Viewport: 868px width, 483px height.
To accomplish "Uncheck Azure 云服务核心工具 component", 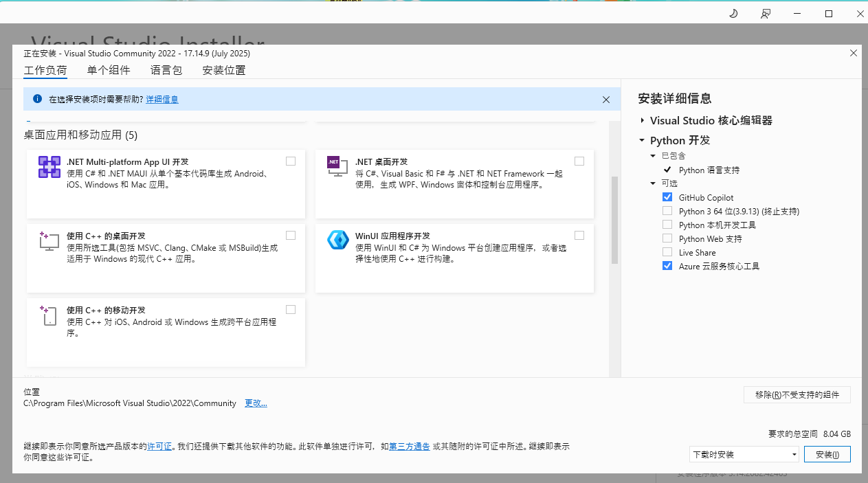I will point(667,266).
